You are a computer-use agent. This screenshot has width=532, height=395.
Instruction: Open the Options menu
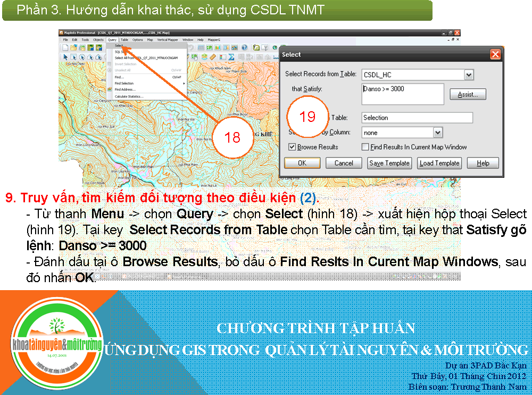coord(137,40)
